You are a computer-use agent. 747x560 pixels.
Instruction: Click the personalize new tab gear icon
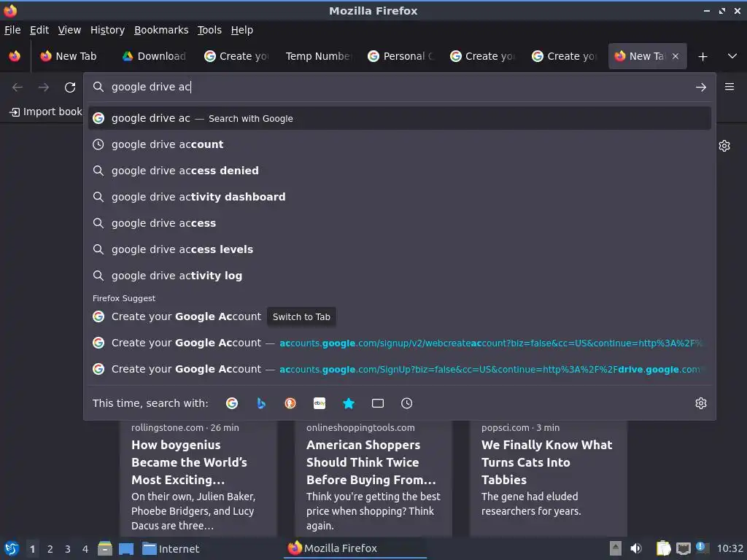[724, 146]
